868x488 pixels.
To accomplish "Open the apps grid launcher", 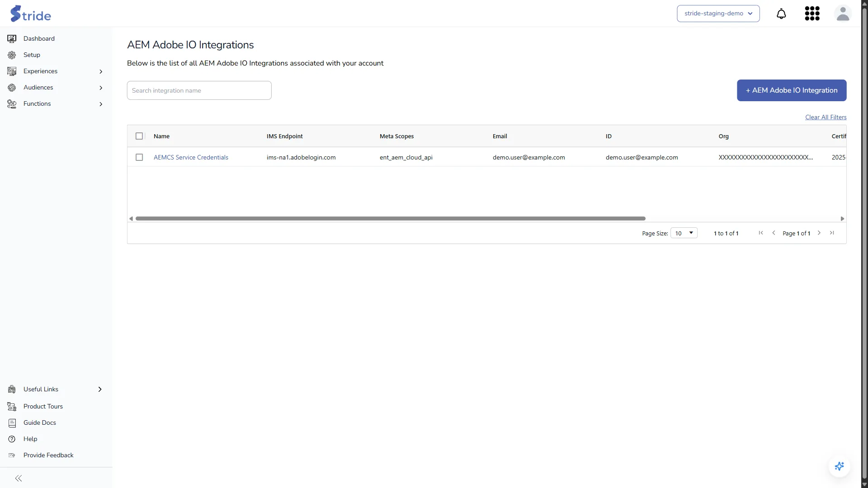I will tap(812, 14).
